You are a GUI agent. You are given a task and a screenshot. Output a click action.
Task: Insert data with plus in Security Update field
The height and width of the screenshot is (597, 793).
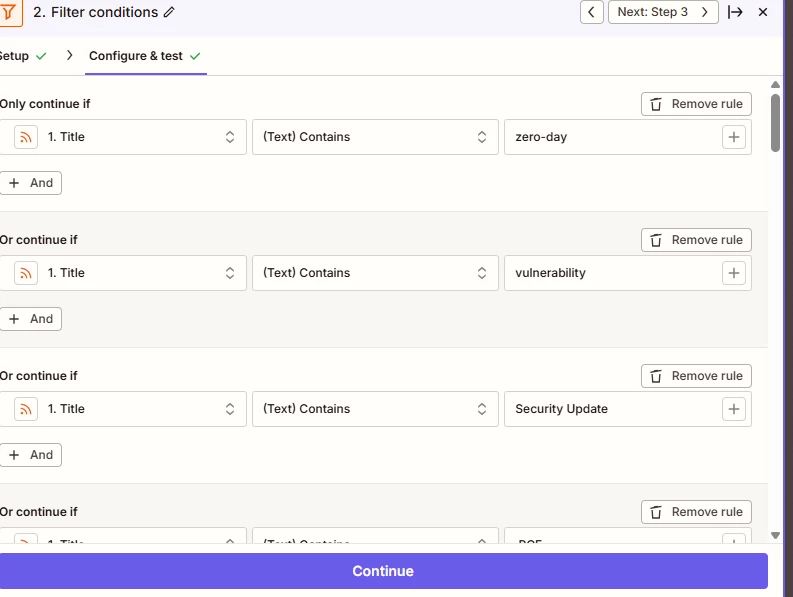click(734, 409)
